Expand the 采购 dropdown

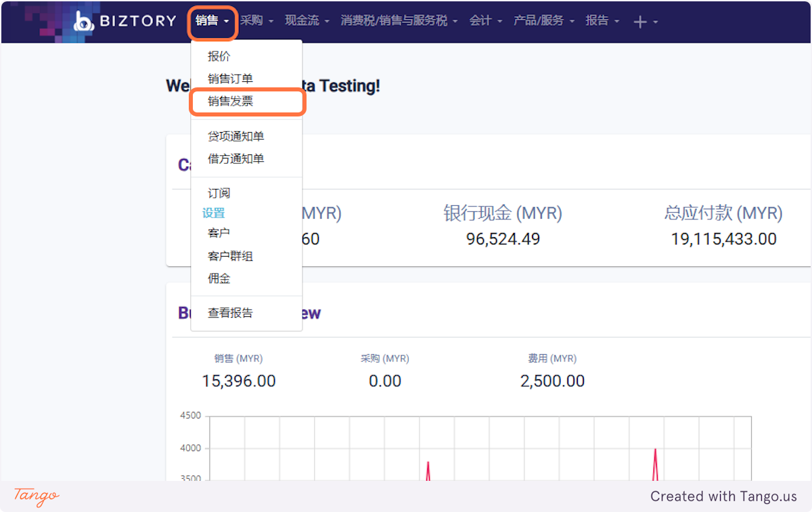[x=256, y=21]
